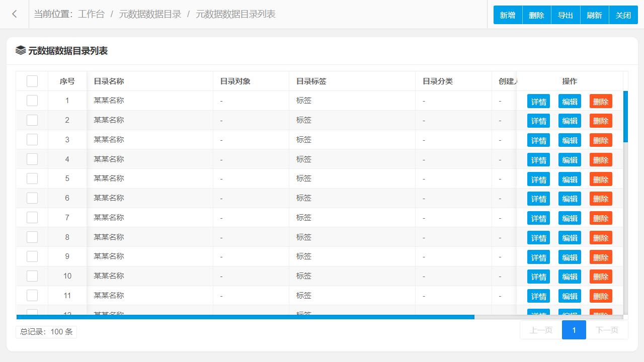Screen dimensions: 644x362
Task: Check the checkbox for row 6
Action: point(32,198)
